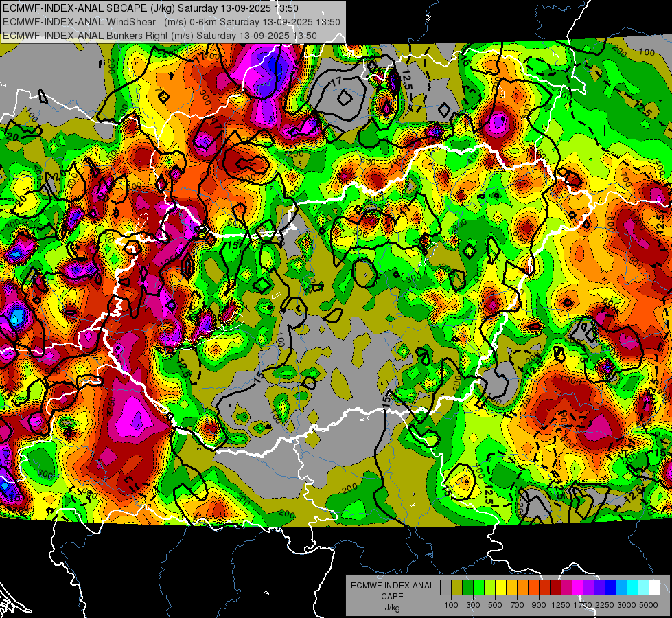Click the J/kg unit label in legend
The image size is (672, 618).
(392, 608)
